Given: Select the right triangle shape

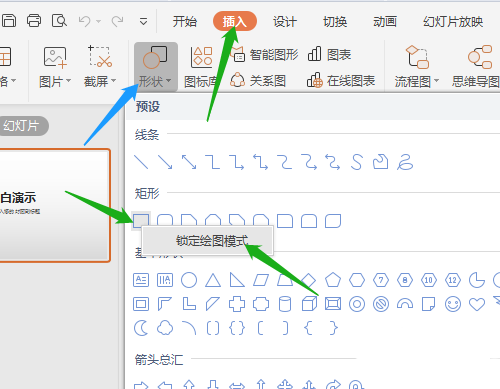Looking at the screenshot, I should coord(237,280).
